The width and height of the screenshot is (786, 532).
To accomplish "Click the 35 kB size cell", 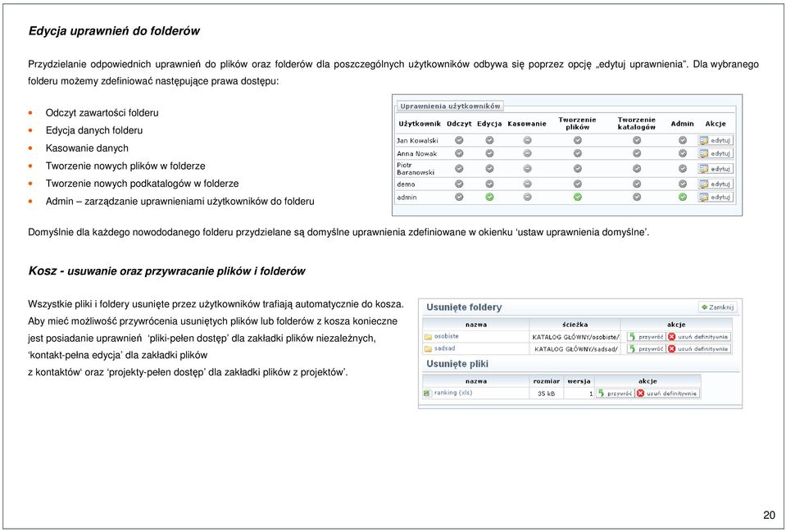I will click(x=547, y=393).
